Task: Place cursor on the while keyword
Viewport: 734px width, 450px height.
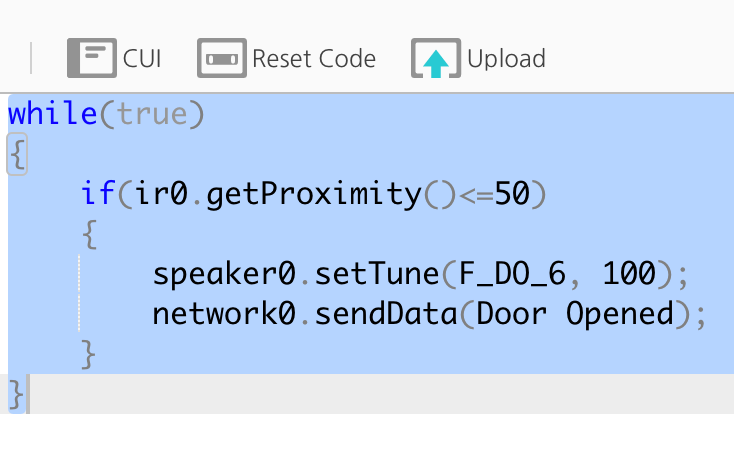Action: coord(52,114)
